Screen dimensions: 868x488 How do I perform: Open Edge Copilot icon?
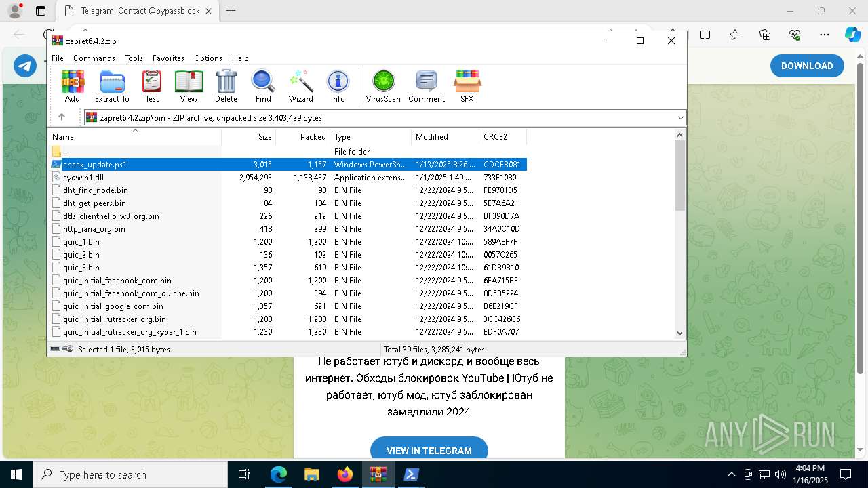point(852,35)
